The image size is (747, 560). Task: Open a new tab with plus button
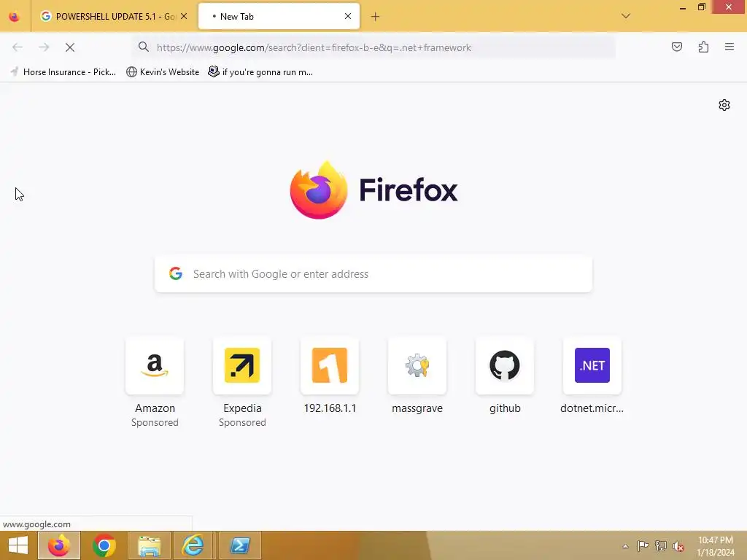point(376,17)
